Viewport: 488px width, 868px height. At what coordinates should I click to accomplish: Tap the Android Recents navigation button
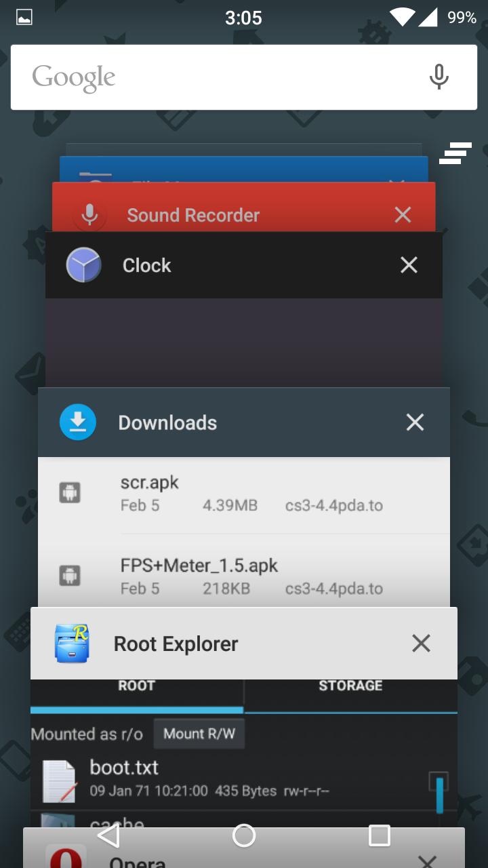pyautogui.click(x=379, y=835)
